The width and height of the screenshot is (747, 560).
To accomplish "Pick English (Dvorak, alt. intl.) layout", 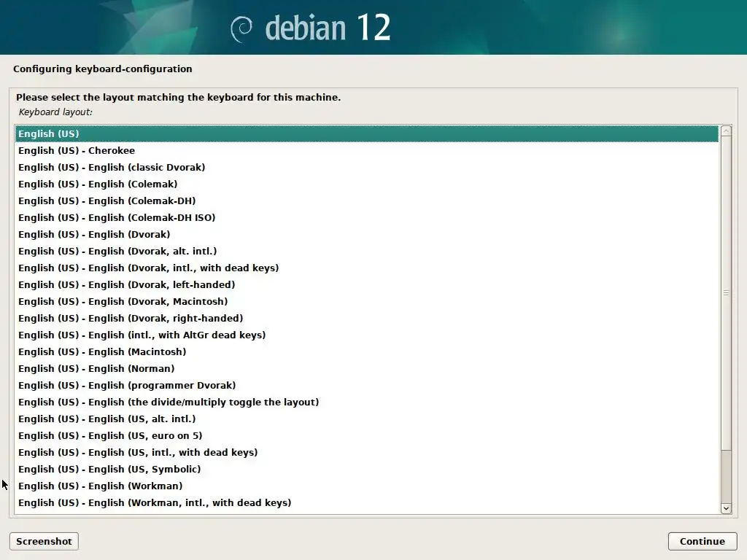I will coord(366,251).
